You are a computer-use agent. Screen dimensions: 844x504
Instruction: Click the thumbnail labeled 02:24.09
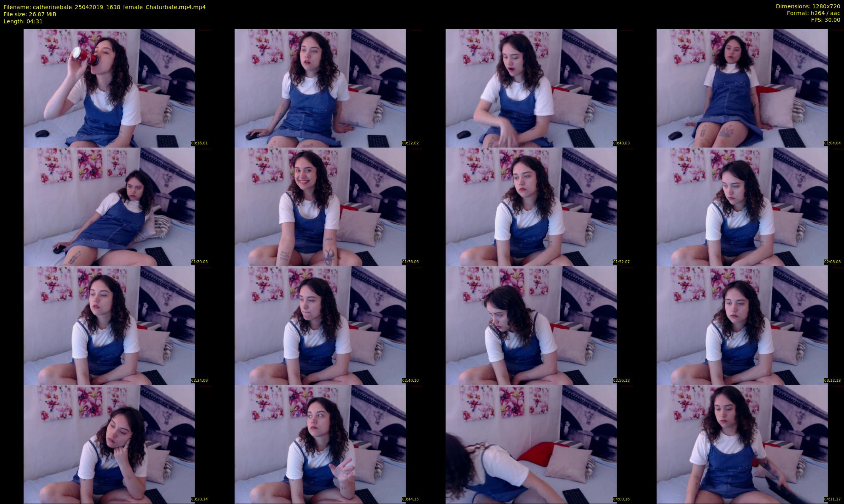click(x=109, y=325)
